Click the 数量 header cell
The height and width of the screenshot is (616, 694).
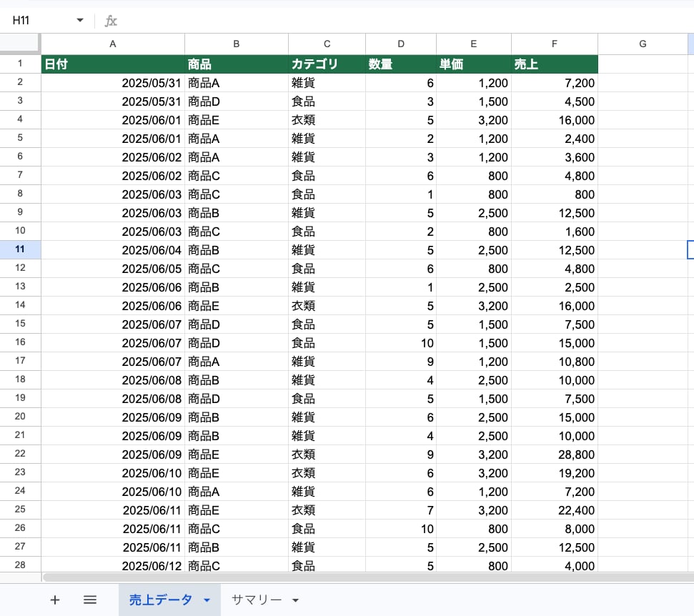tap(401, 64)
